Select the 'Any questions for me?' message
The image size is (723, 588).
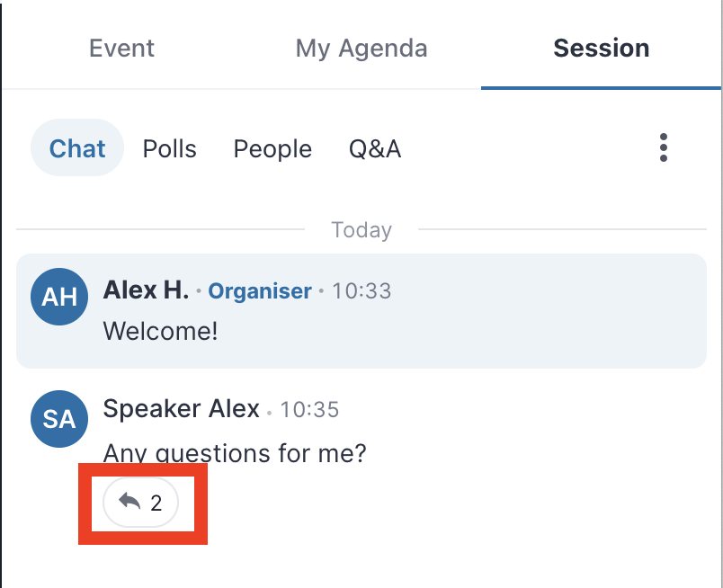pyautogui.click(x=235, y=453)
